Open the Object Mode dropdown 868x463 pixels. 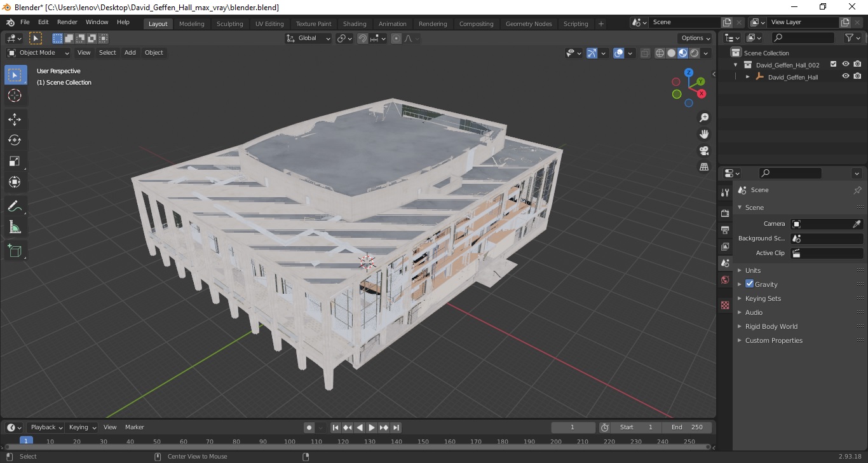pyautogui.click(x=39, y=53)
